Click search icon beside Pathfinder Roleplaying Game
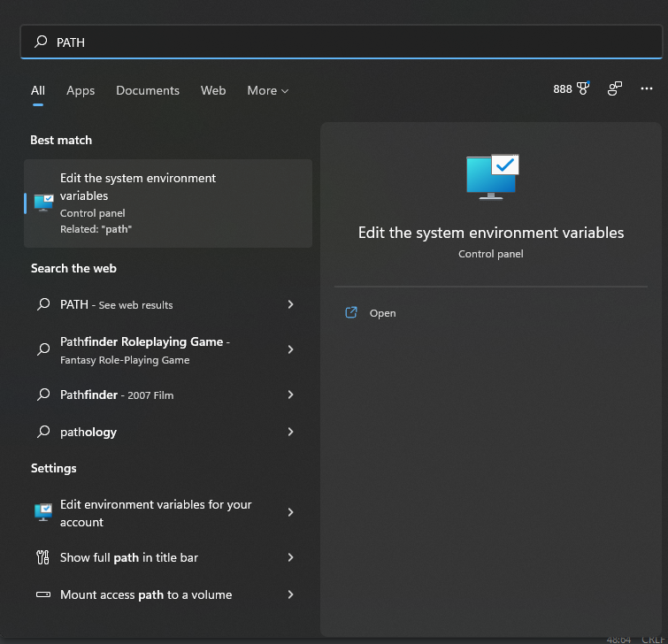The height and width of the screenshot is (644, 668). [43, 349]
